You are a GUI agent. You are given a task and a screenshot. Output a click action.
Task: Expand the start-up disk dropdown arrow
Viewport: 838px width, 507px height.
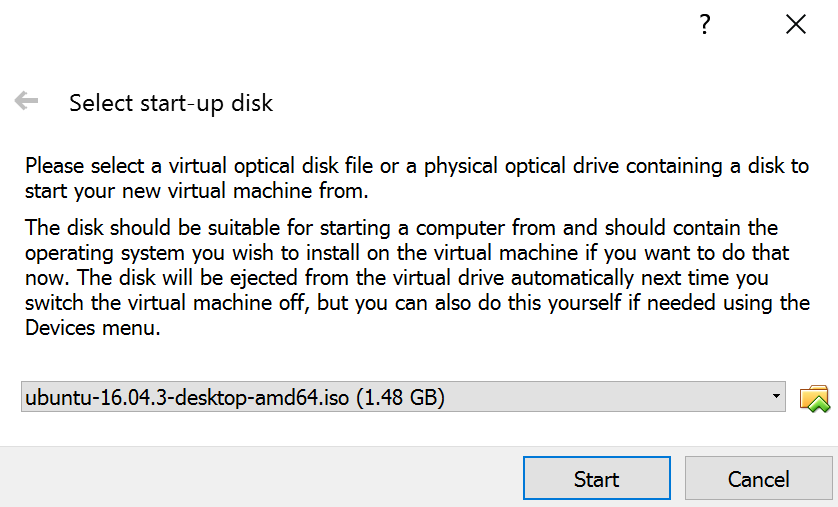coord(776,396)
